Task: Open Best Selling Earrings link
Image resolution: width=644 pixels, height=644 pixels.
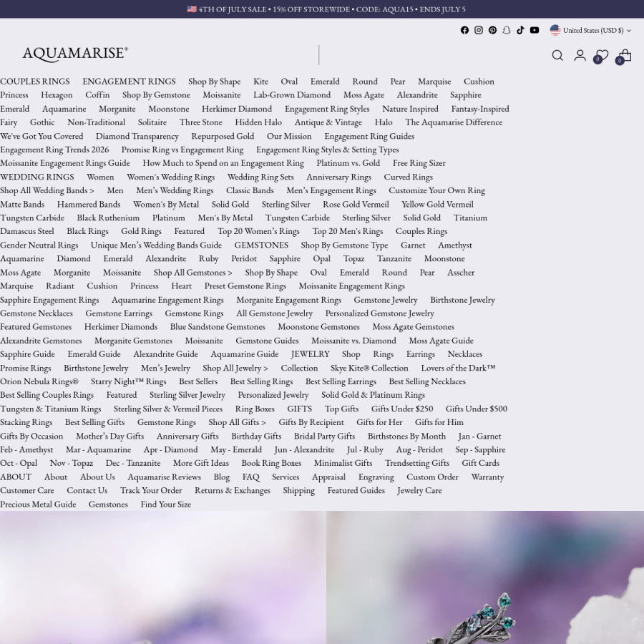Action: (x=341, y=381)
